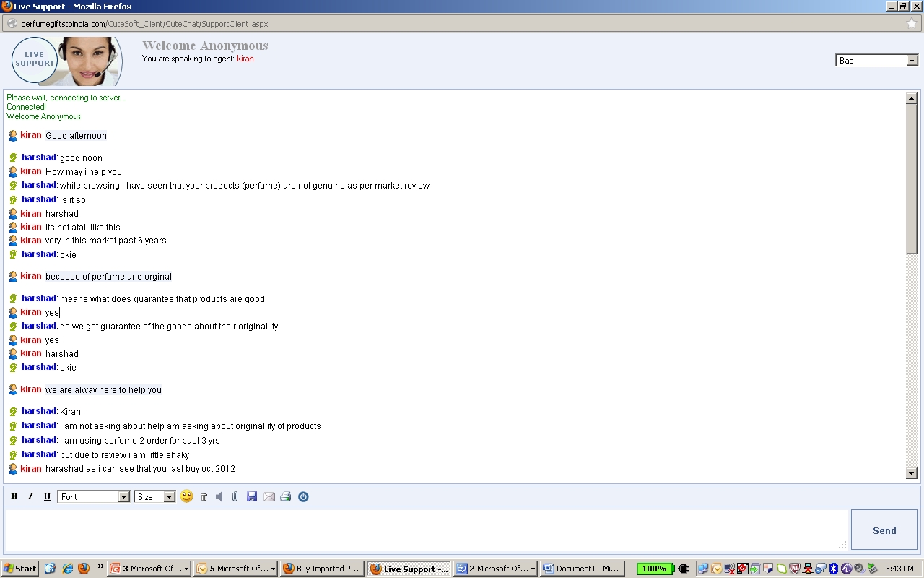Click the chat scrollbar down arrow
Screen dimensions: 924x578
[911, 473]
